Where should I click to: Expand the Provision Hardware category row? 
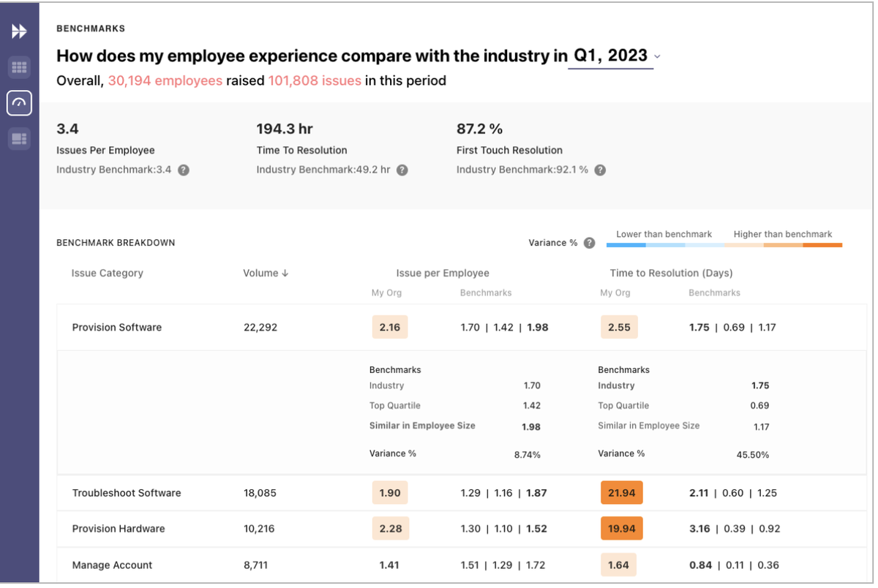(x=119, y=529)
